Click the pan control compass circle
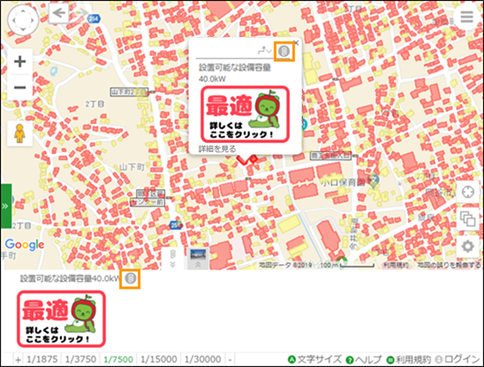The width and height of the screenshot is (484, 367). pyautogui.click(x=23, y=20)
